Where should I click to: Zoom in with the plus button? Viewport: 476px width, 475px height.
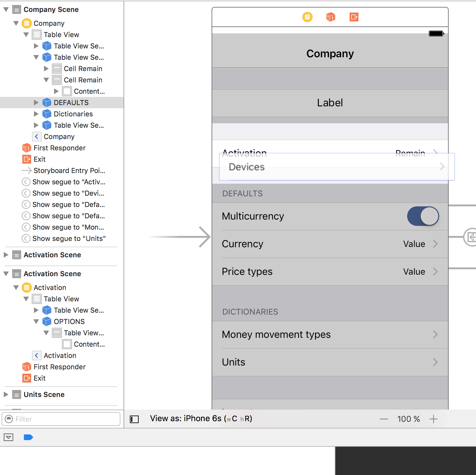434,419
